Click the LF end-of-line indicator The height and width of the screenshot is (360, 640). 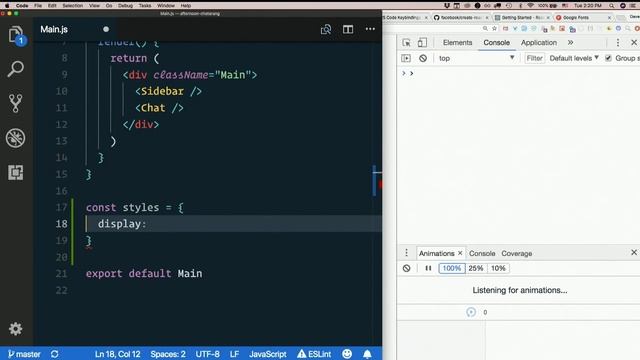(234, 354)
